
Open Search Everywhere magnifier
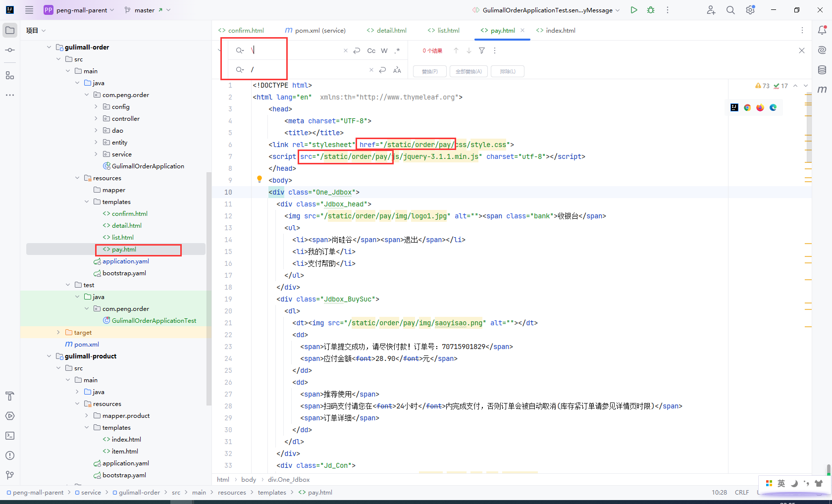point(730,10)
